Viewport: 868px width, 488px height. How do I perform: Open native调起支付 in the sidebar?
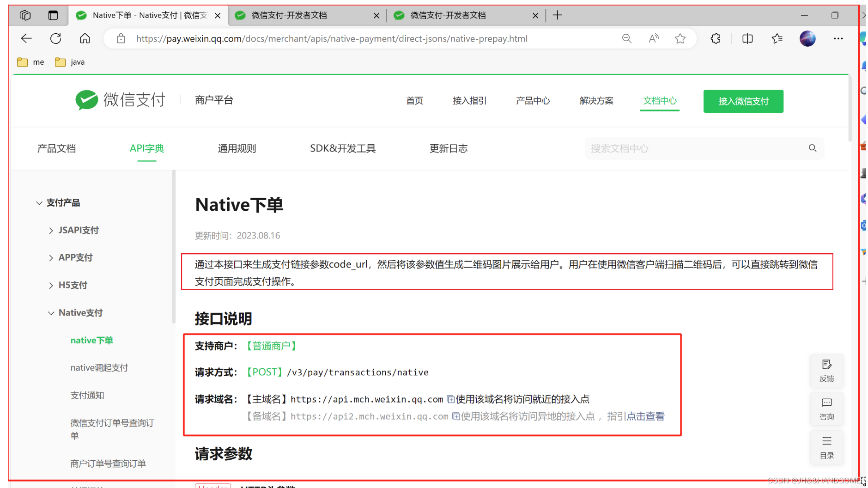point(99,368)
